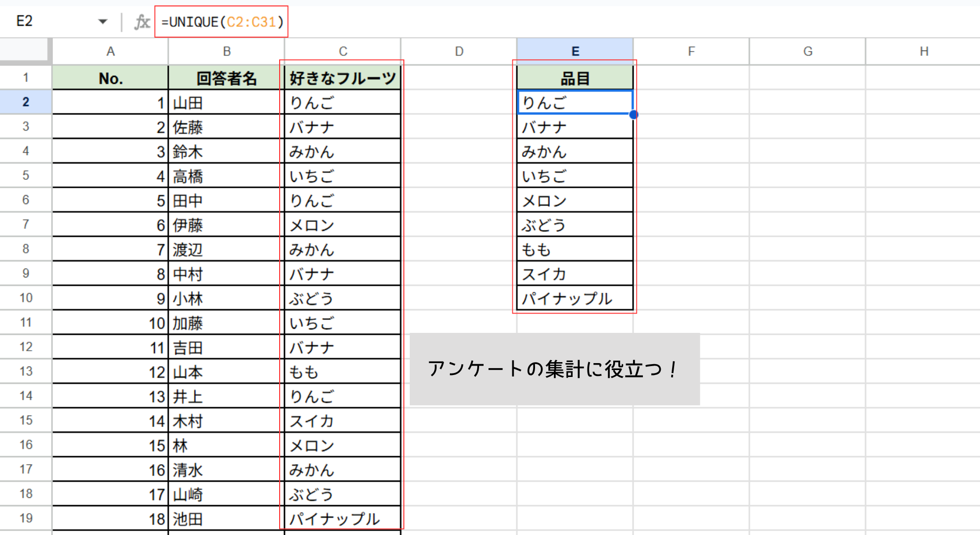Click the 回答者名 header cell
The width and height of the screenshot is (980, 535).
(x=226, y=78)
